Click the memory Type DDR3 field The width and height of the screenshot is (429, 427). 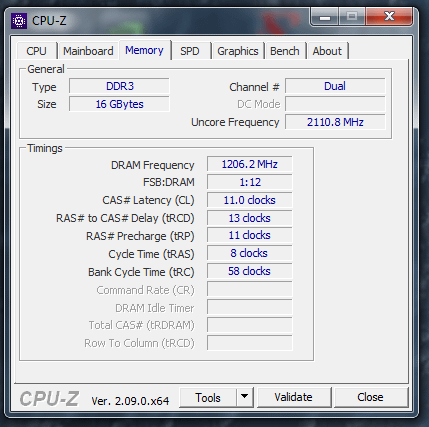tap(119, 86)
